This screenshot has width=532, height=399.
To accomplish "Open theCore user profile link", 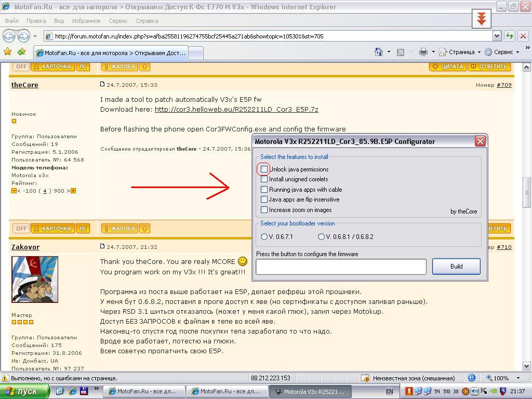I will point(25,85).
